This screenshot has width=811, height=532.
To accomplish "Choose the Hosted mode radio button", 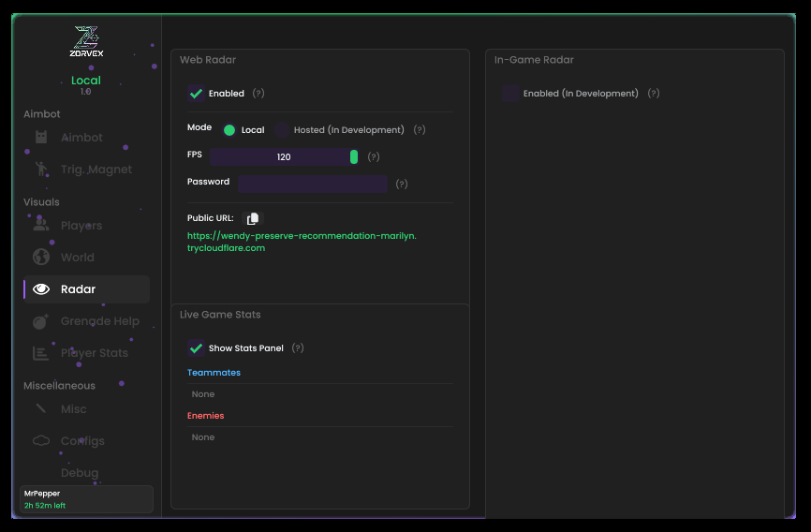I will tap(282, 130).
